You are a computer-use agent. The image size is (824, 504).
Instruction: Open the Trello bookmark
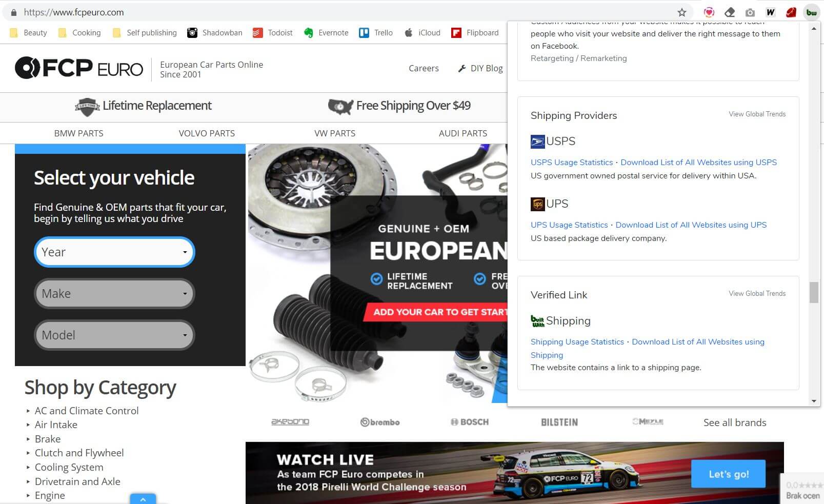[x=376, y=33]
